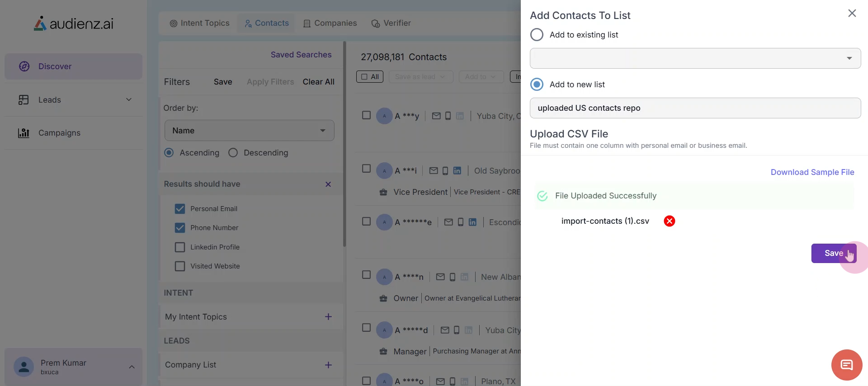Open the Order by Name dropdown

249,131
